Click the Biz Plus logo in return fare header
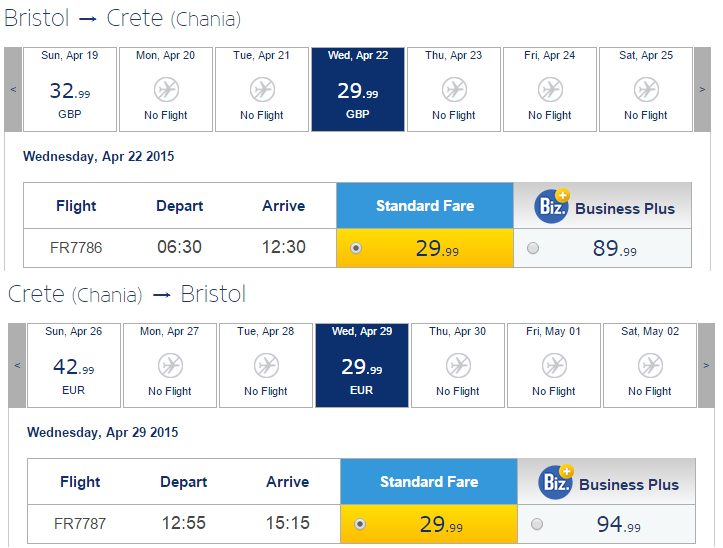The height and width of the screenshot is (548, 723). click(x=556, y=482)
